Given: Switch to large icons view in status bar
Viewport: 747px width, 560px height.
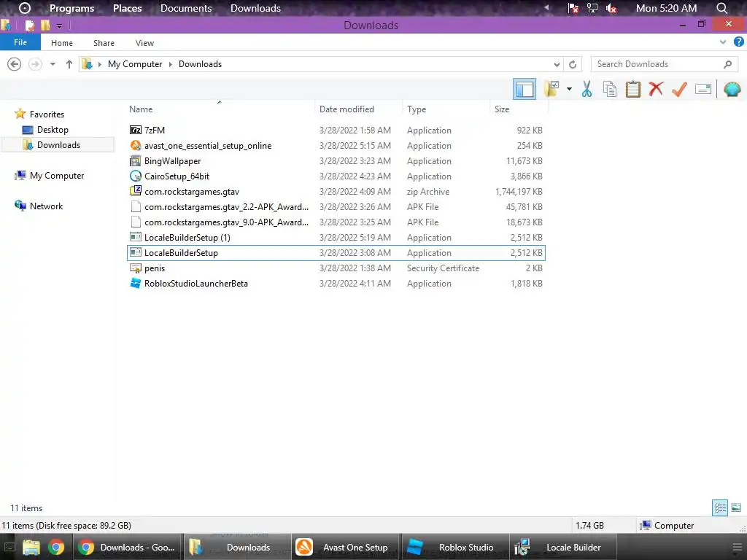Looking at the screenshot, I should click(736, 507).
